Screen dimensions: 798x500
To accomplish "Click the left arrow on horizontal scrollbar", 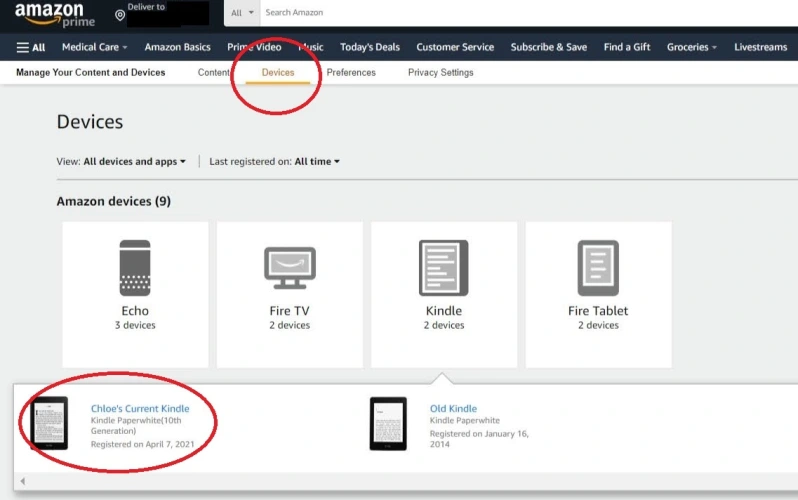I will pyautogui.click(x=23, y=482).
